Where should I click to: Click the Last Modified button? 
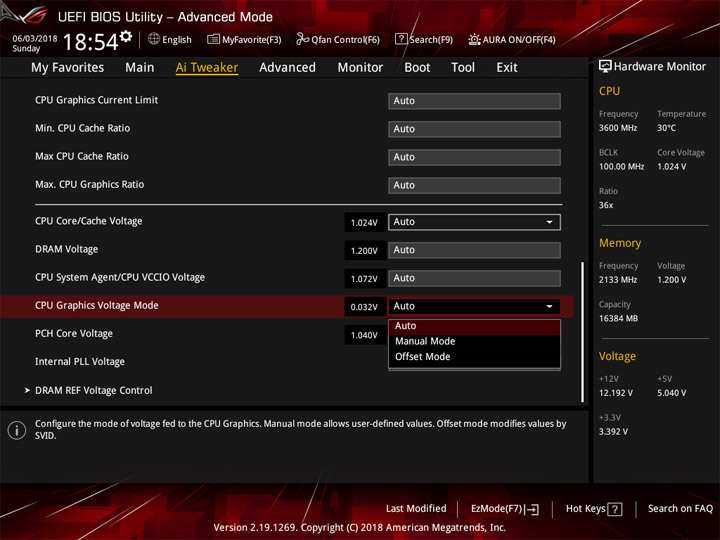(416, 508)
